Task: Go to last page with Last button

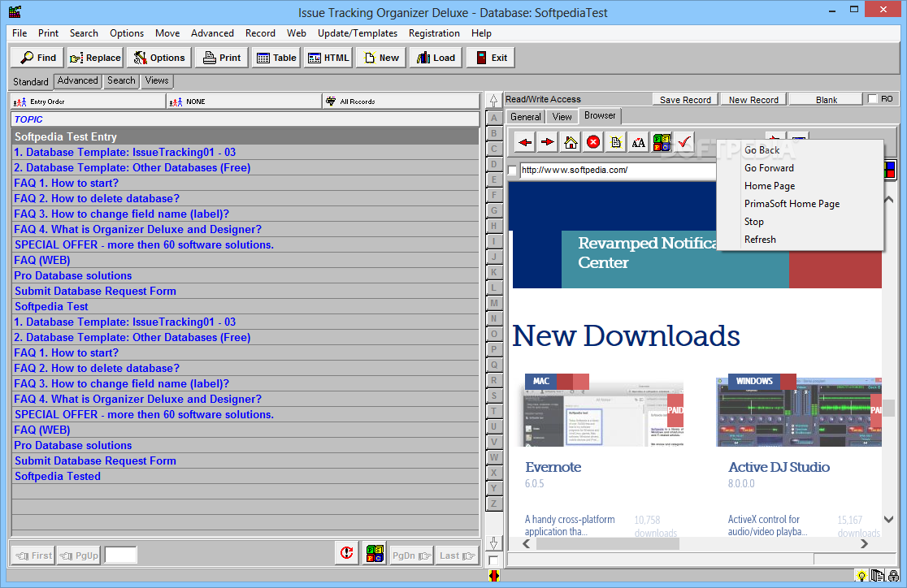Action: [458, 556]
